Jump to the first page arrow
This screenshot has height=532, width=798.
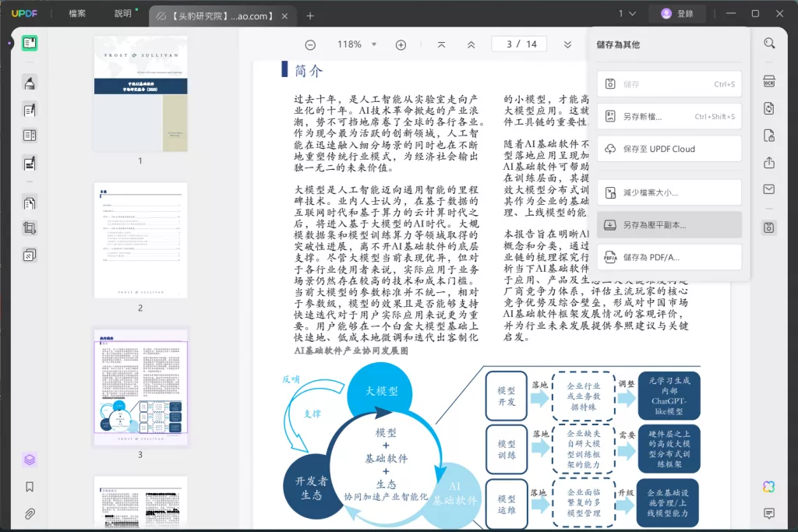(x=441, y=44)
